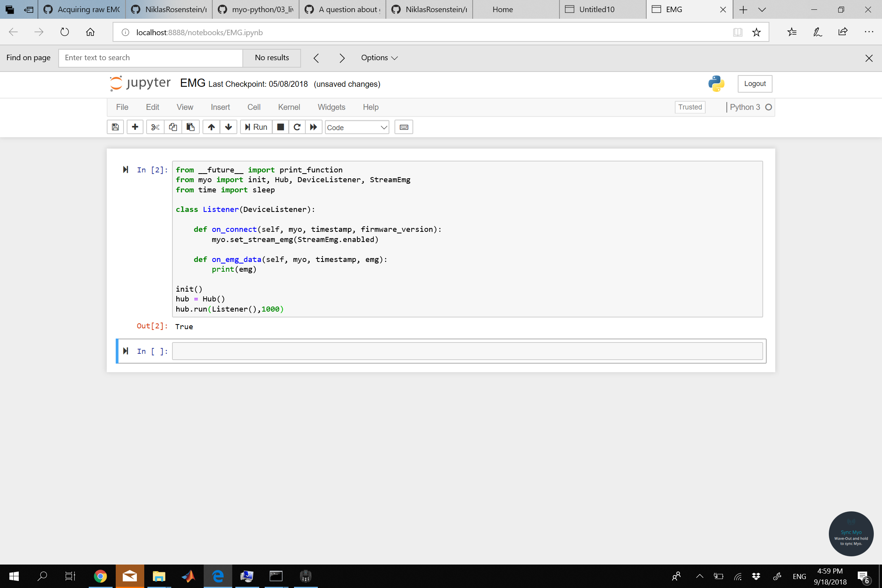Cut the selected cell using scissors icon
Screen dimensions: 882x588
click(155, 127)
